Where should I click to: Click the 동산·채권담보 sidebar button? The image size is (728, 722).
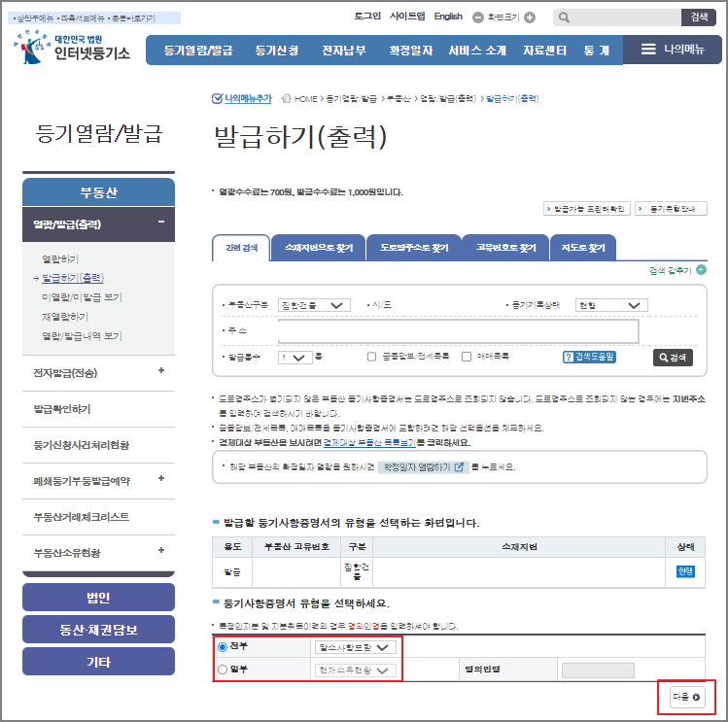click(x=98, y=630)
